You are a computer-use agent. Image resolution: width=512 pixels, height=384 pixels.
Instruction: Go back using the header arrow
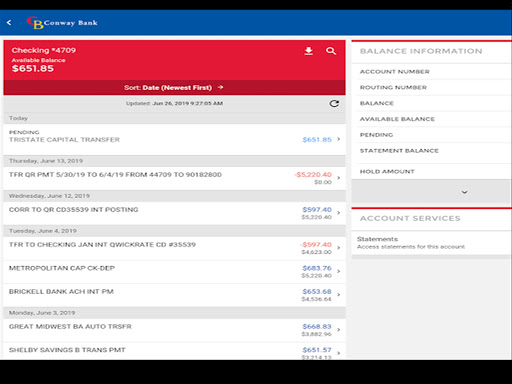9,23
